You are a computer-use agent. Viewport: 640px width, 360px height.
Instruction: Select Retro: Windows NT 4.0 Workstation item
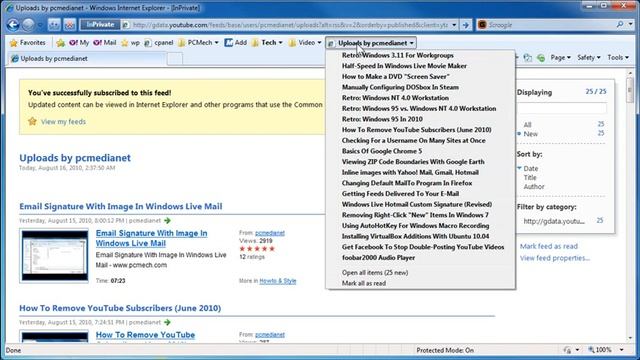click(x=420, y=98)
